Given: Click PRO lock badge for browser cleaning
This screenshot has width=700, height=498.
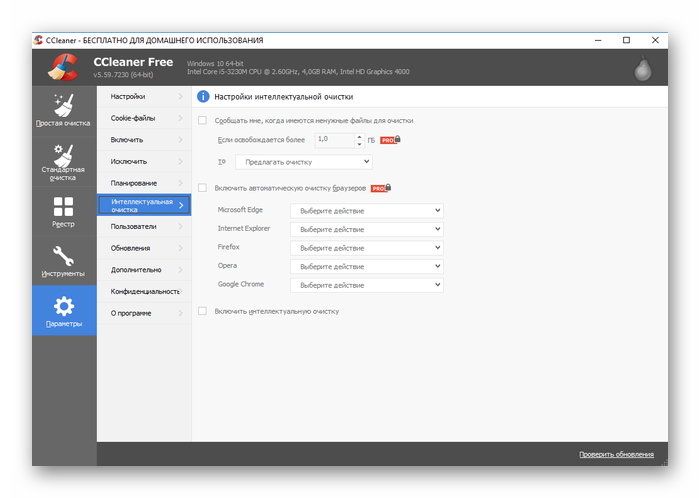Looking at the screenshot, I should click(x=381, y=188).
